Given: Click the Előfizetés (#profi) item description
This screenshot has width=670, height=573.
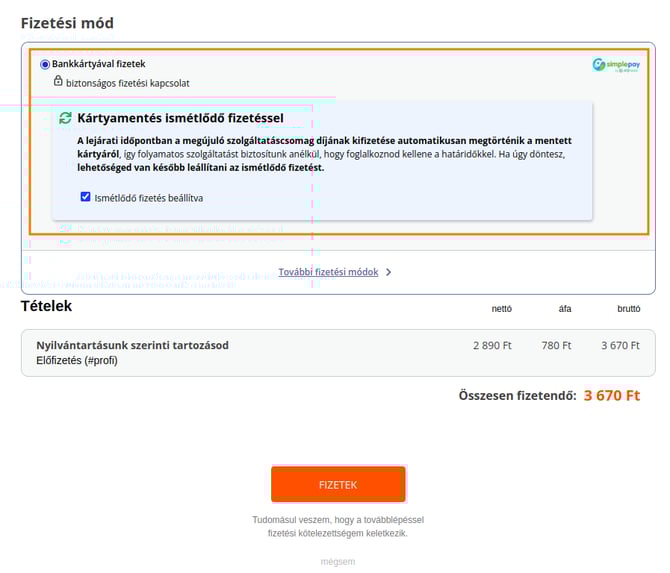Looking at the screenshot, I should click(76, 360).
